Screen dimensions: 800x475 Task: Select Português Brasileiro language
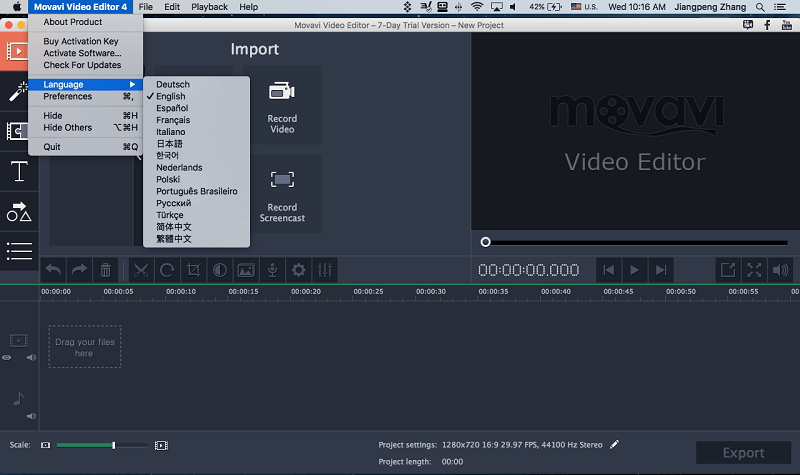(196, 191)
